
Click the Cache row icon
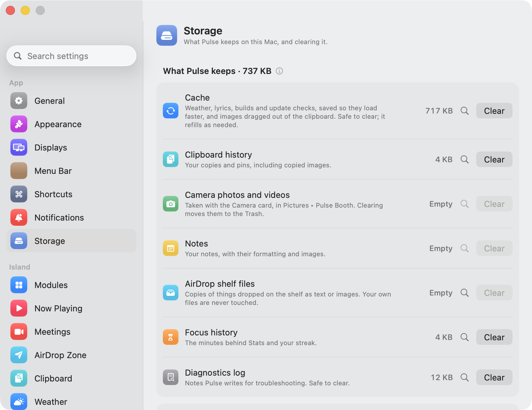click(171, 111)
